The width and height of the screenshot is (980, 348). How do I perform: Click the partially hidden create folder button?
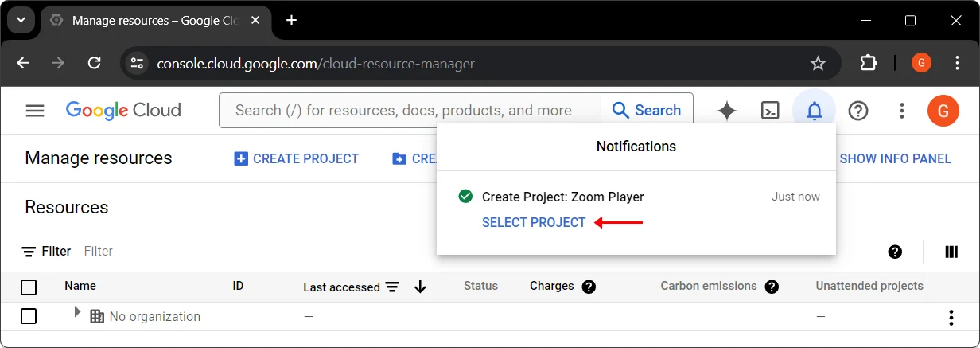[414, 158]
